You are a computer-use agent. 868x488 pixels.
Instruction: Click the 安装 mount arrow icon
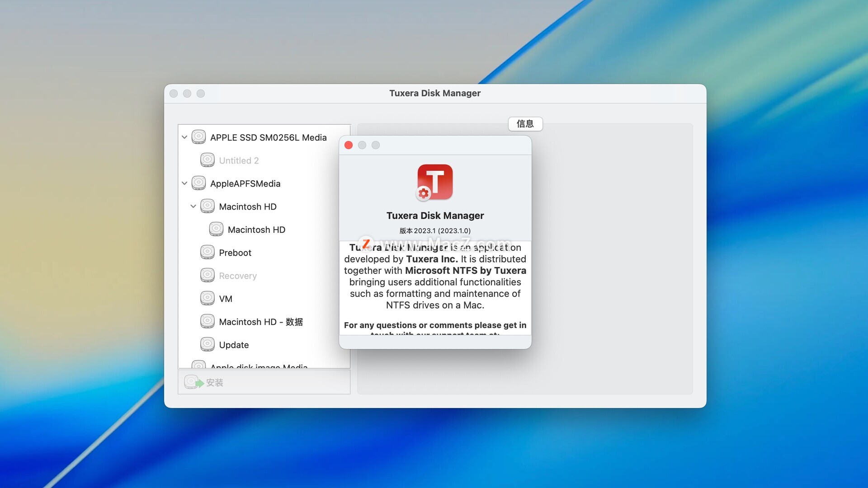pos(194,382)
